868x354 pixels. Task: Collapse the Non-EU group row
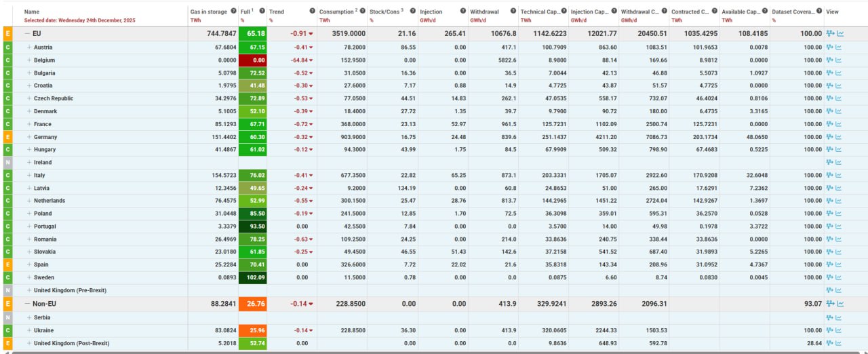click(27, 304)
